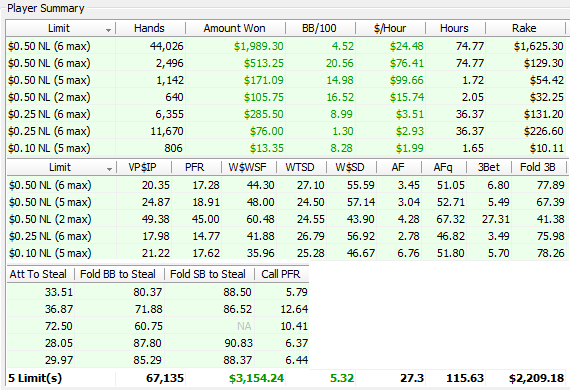The image size is (570, 390).
Task: Click the $/Hour column header
Action: coord(390,28)
